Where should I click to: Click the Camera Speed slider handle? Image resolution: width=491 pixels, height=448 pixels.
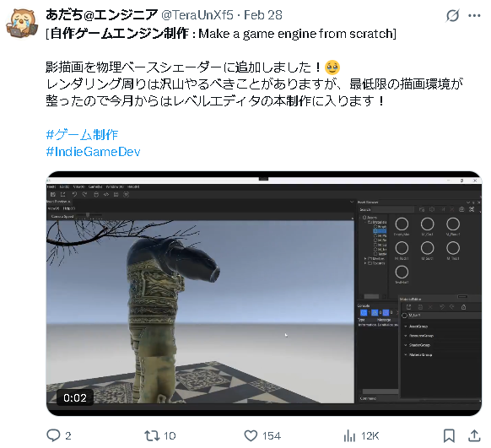(x=88, y=214)
